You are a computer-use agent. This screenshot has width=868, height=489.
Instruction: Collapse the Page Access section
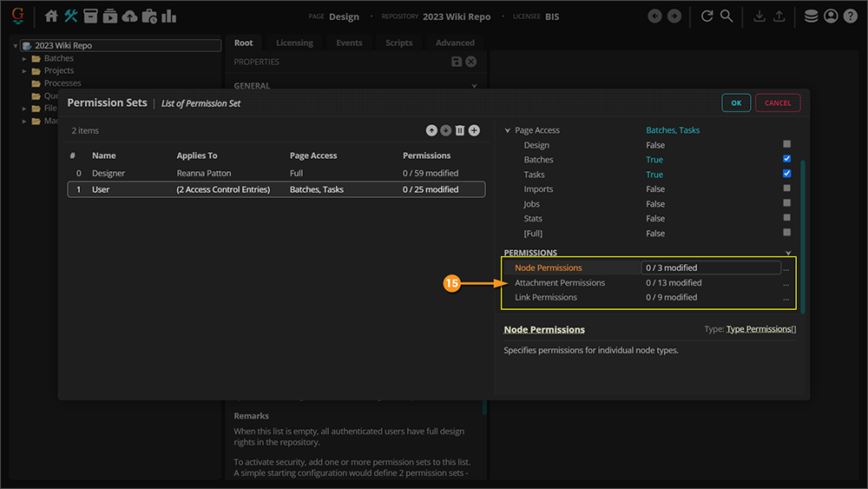click(508, 130)
